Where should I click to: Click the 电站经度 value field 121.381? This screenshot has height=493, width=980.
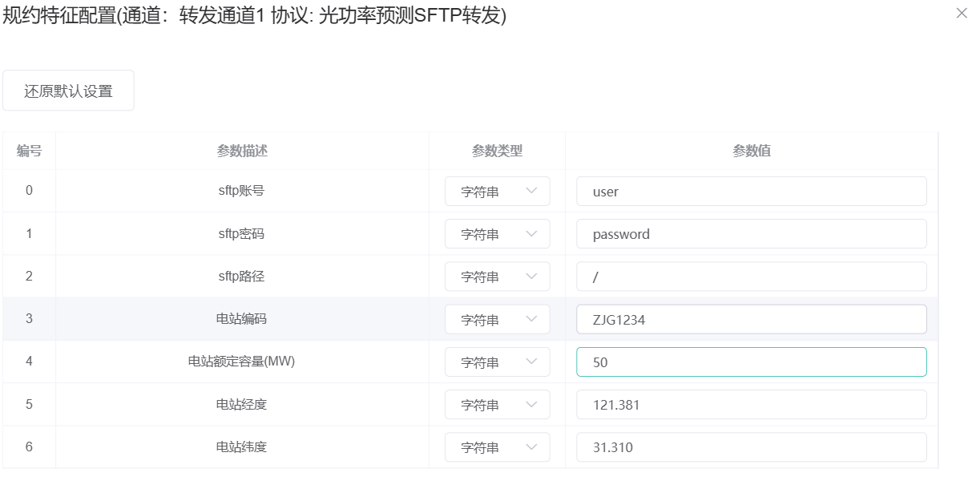click(752, 405)
